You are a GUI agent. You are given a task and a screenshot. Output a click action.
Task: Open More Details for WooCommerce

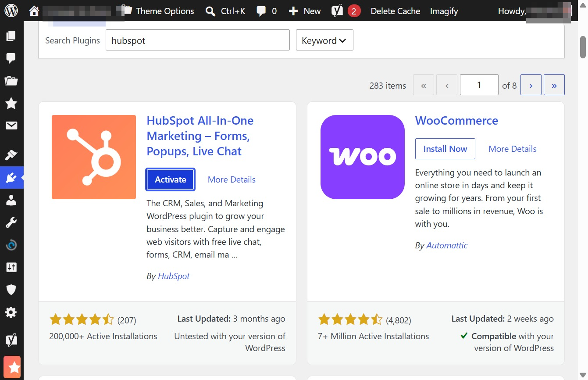click(513, 149)
